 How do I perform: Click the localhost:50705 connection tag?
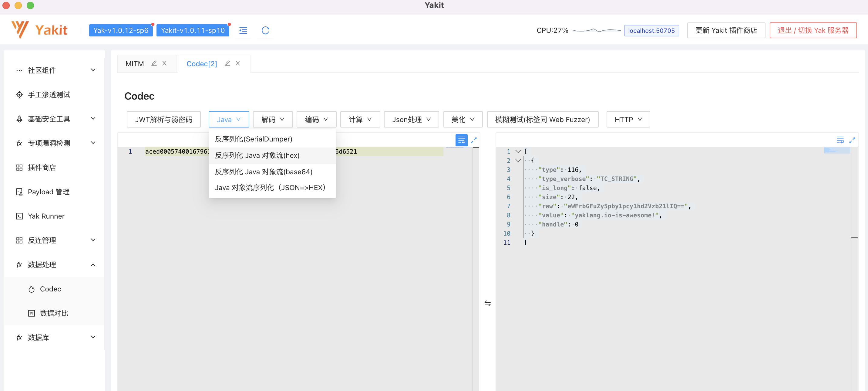click(x=651, y=30)
